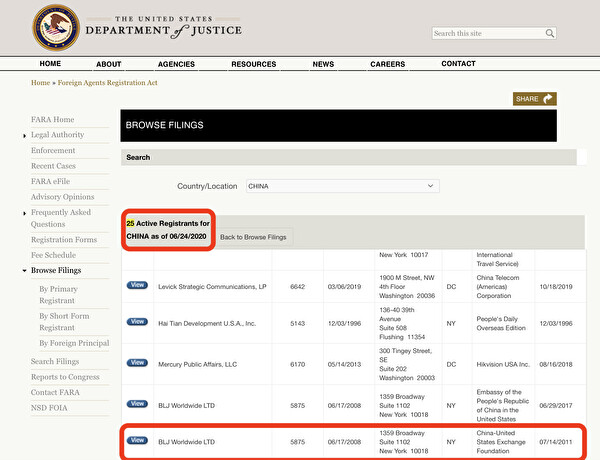Click the date 10/18/2019
The width and height of the screenshot is (600, 460).
click(556, 287)
